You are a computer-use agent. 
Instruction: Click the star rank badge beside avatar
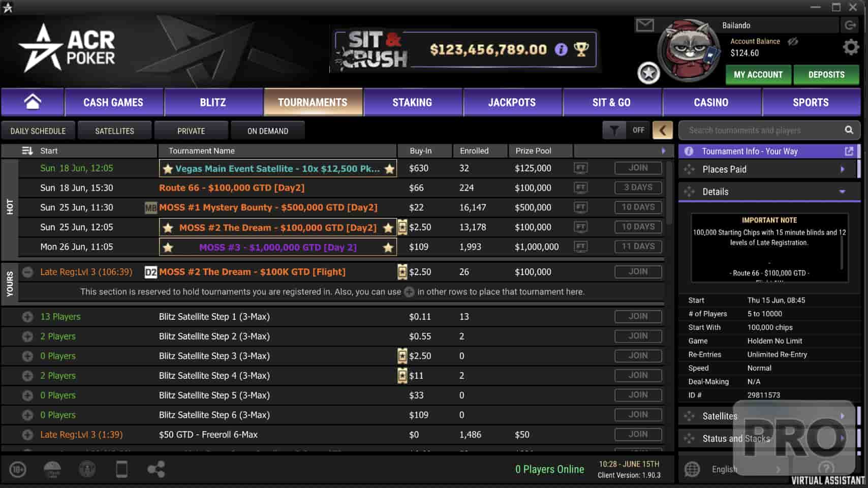point(648,74)
